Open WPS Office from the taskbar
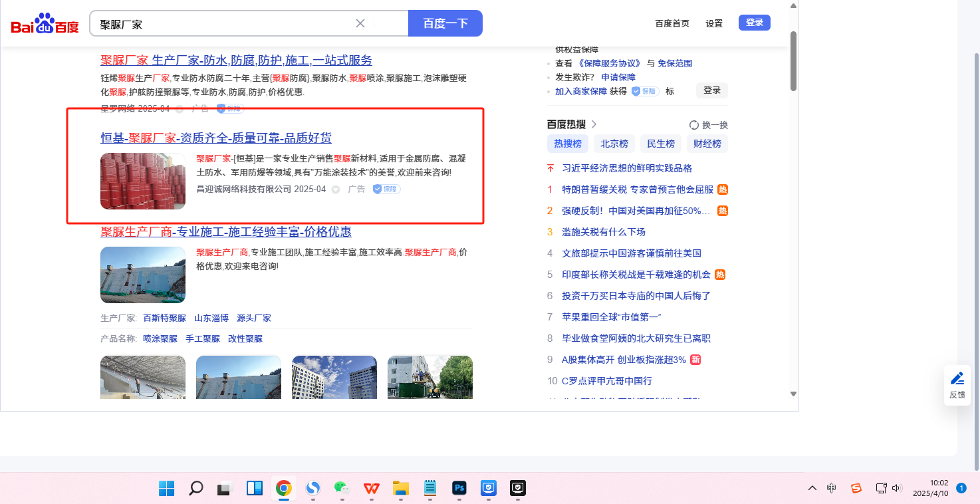The image size is (980, 504). (371, 489)
